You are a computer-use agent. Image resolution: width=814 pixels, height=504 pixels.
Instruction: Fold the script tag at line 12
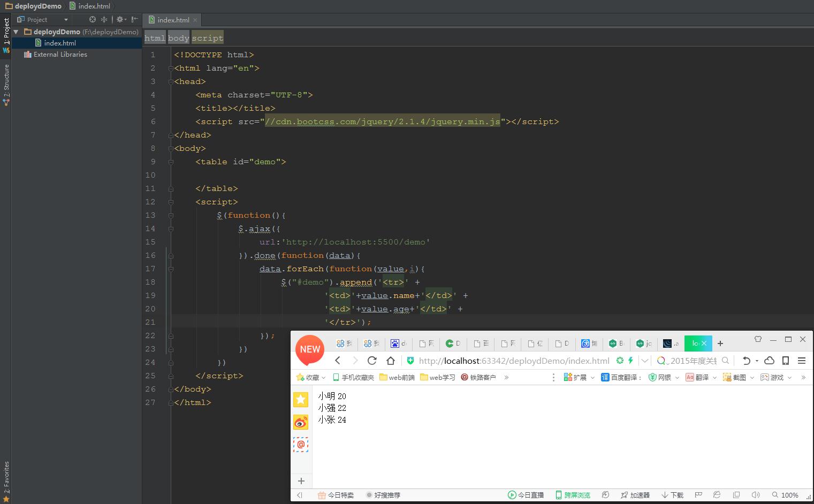click(171, 202)
